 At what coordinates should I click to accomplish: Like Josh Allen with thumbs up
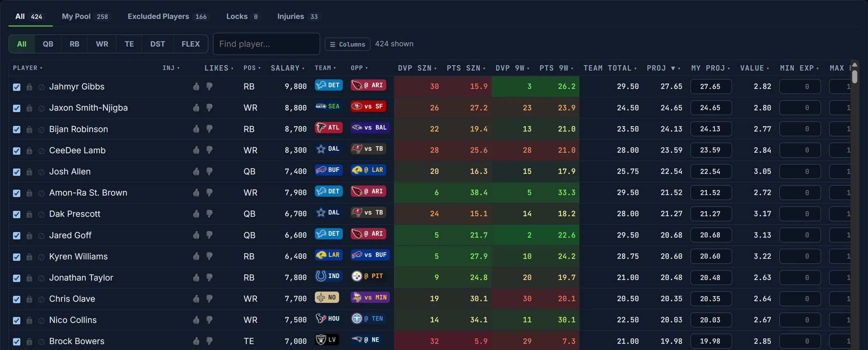(196, 171)
